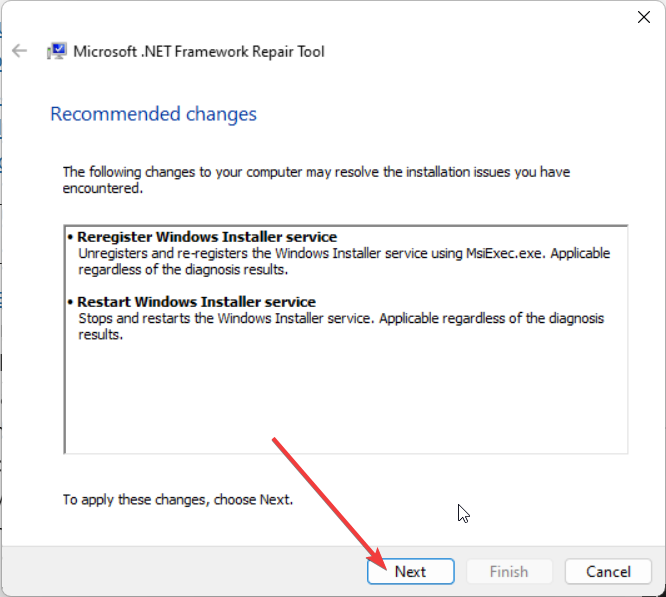The width and height of the screenshot is (666, 597).
Task: Click the bullet before Restart Windows Installer service
Action: [71, 301]
